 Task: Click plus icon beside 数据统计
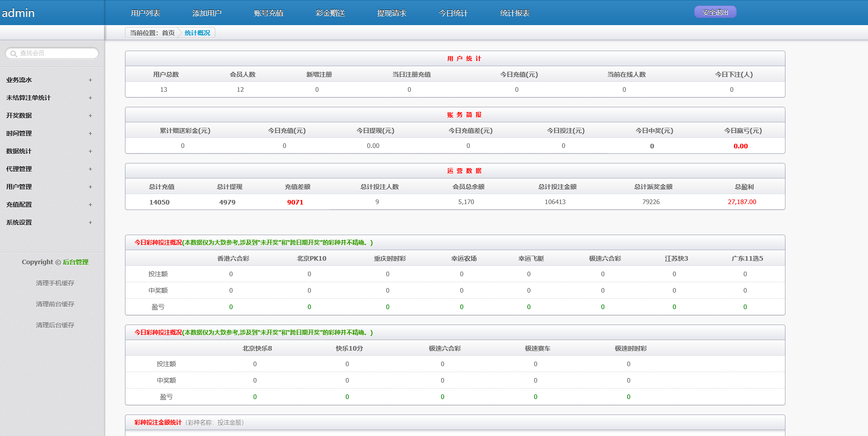click(x=90, y=151)
